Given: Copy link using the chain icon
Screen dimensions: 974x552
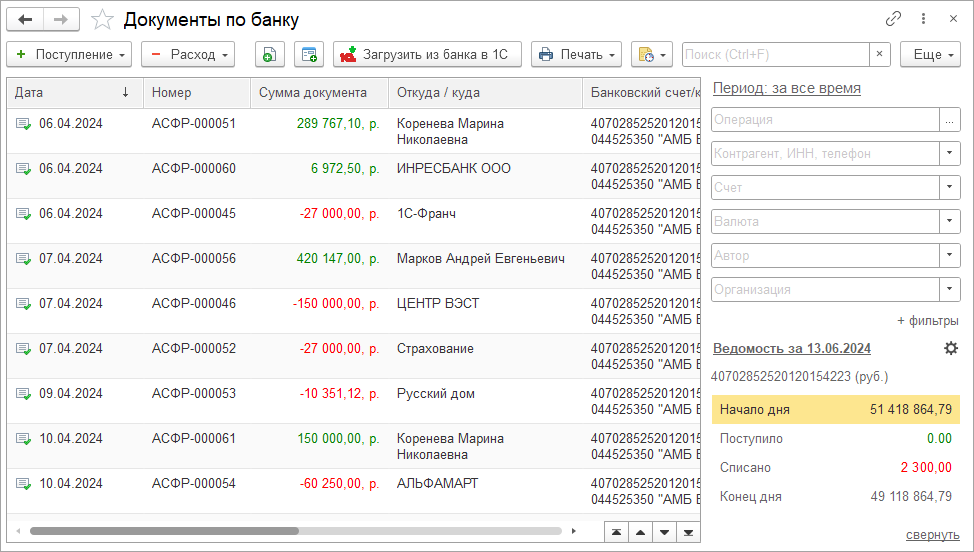Looking at the screenshot, I should tap(893, 20).
